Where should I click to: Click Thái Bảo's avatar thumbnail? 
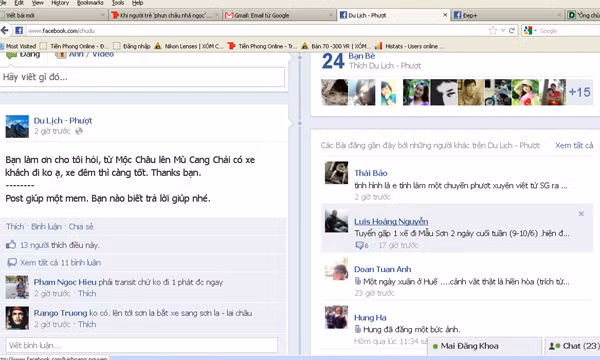pyautogui.click(x=336, y=173)
